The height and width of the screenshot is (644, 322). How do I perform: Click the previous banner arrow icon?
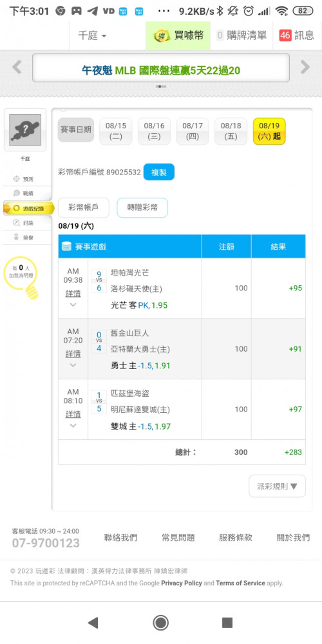point(17,67)
